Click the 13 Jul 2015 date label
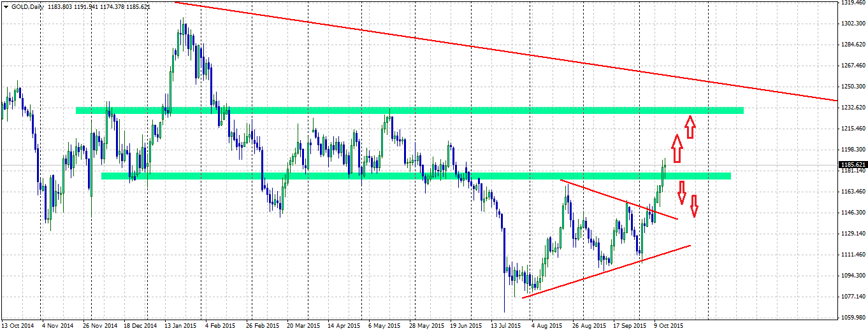 point(507,325)
